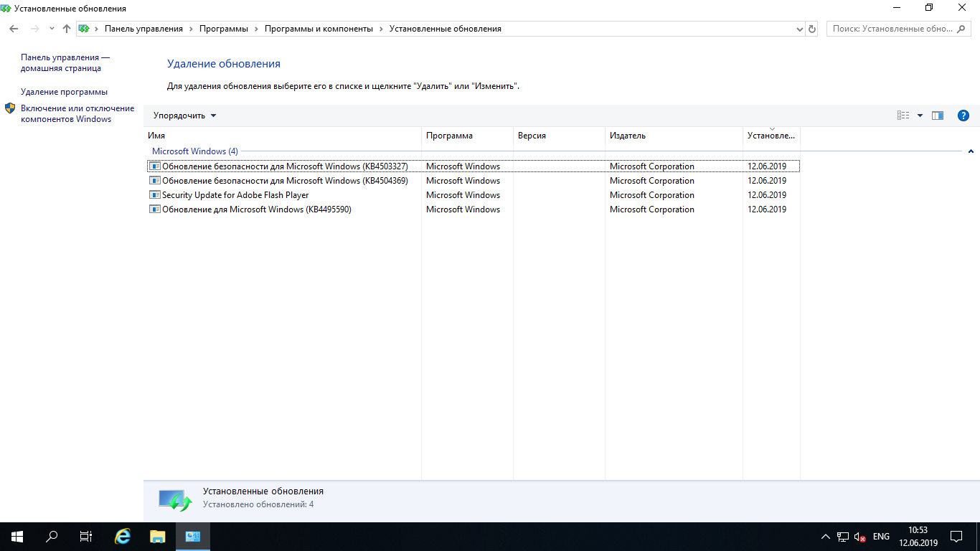Select update KB4495590

pyautogui.click(x=473, y=209)
